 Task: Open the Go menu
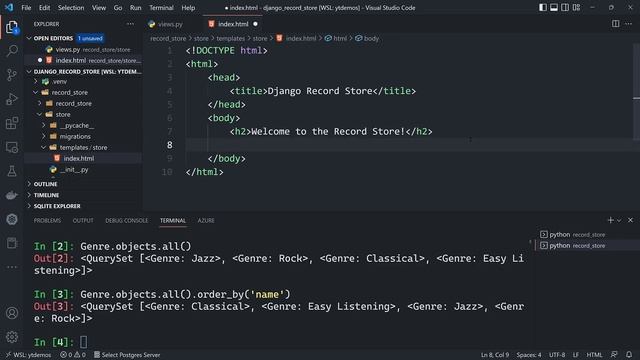(118, 8)
